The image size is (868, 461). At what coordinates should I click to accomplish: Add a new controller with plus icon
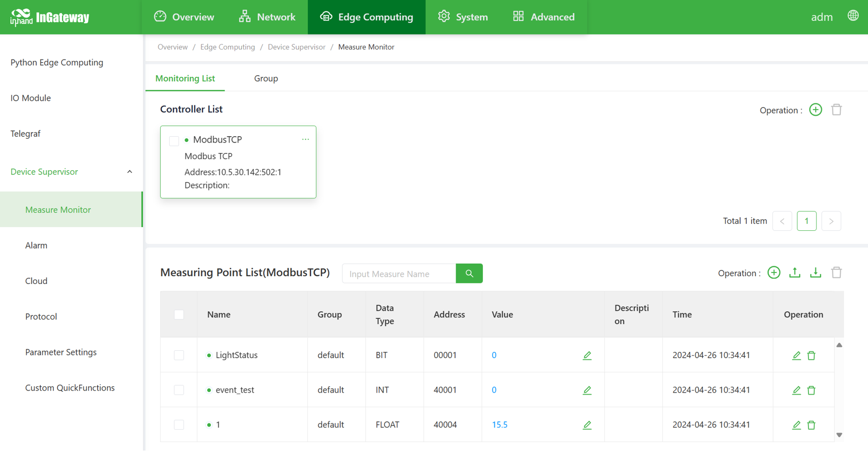coord(815,110)
